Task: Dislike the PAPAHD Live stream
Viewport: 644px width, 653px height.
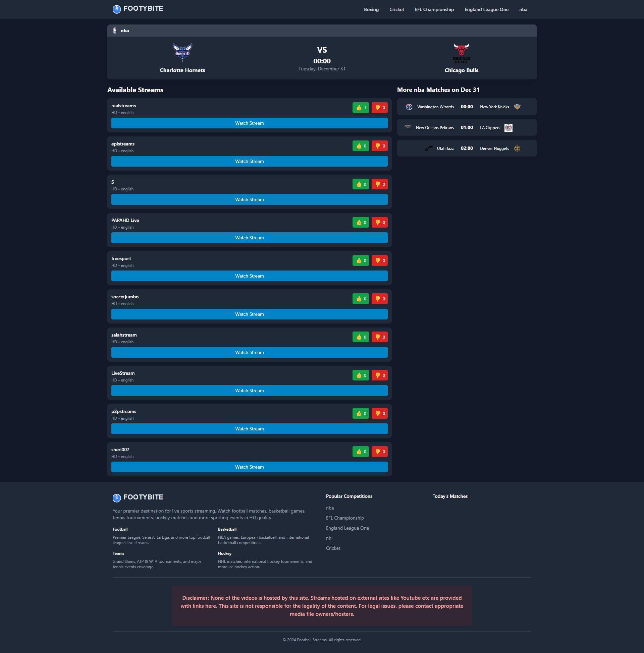Action: (x=379, y=222)
